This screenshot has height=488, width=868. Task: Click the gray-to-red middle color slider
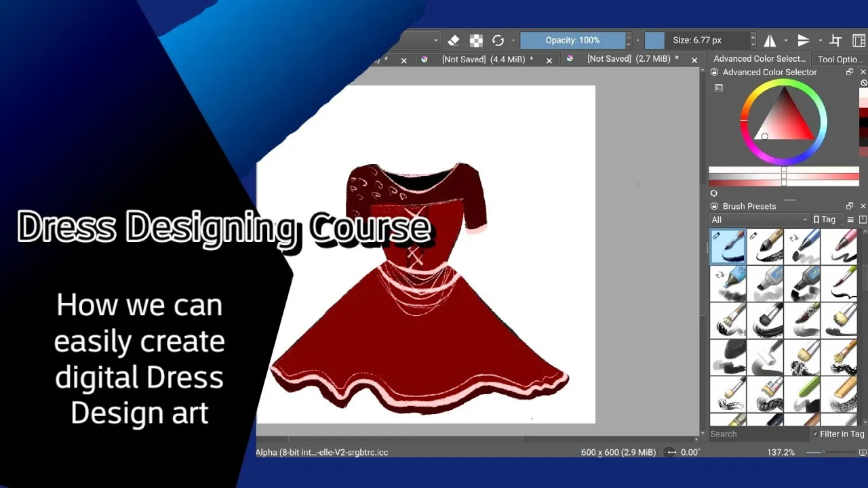point(784,177)
